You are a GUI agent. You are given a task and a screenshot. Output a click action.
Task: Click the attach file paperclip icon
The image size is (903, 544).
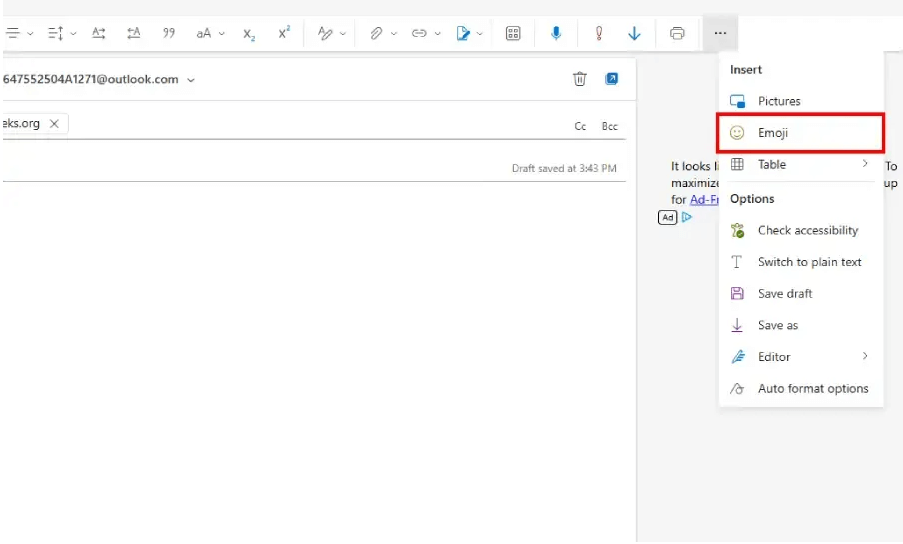point(376,33)
